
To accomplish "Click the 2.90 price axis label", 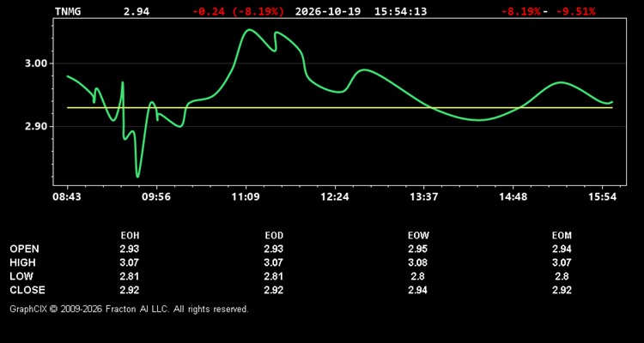I will pyautogui.click(x=35, y=126).
